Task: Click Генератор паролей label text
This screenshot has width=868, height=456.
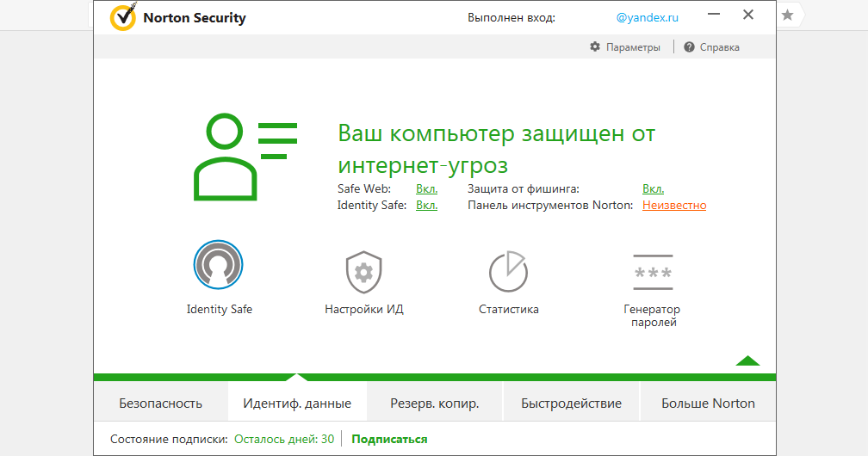Action: 652,316
